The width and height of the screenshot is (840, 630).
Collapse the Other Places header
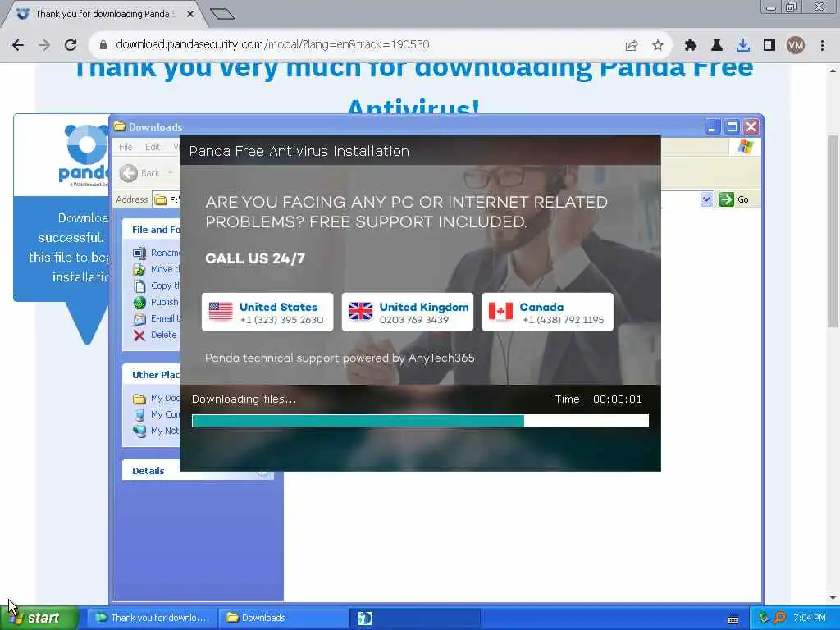(x=151, y=374)
